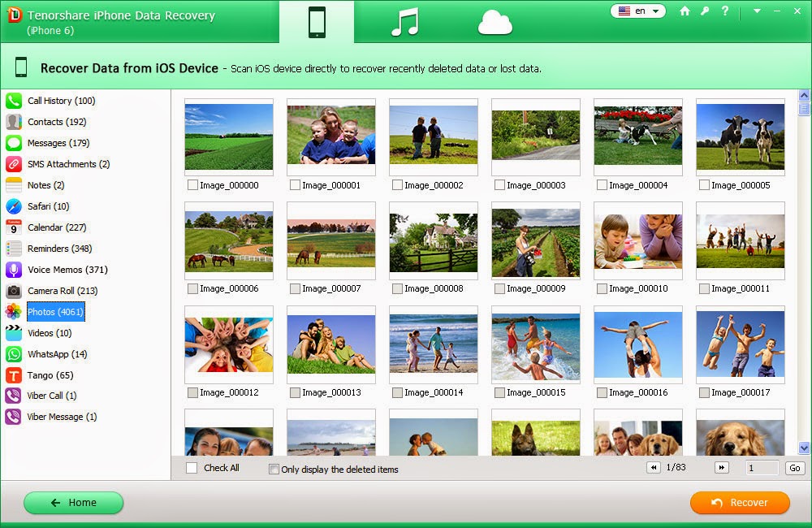This screenshot has width=812, height=528.
Task: Tick the Image_000004 checkbox
Action: [602, 185]
